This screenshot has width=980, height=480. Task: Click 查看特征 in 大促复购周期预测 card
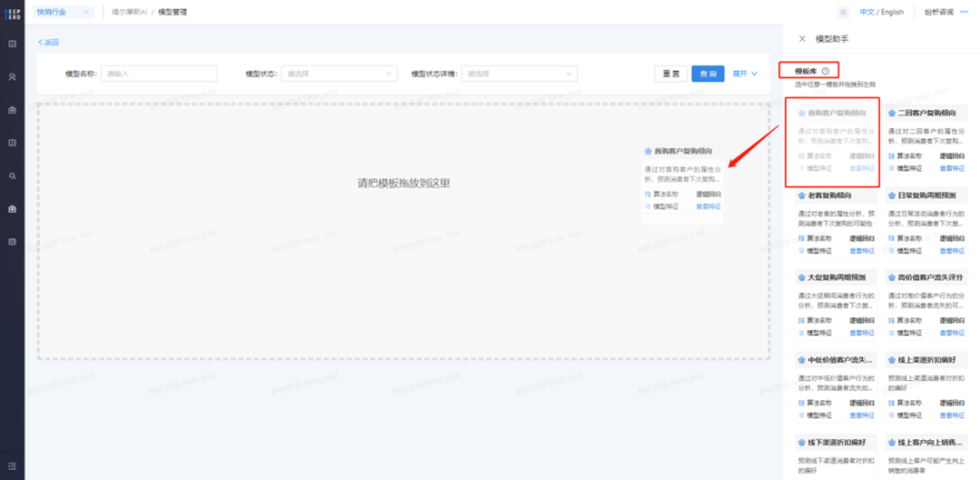(862, 332)
